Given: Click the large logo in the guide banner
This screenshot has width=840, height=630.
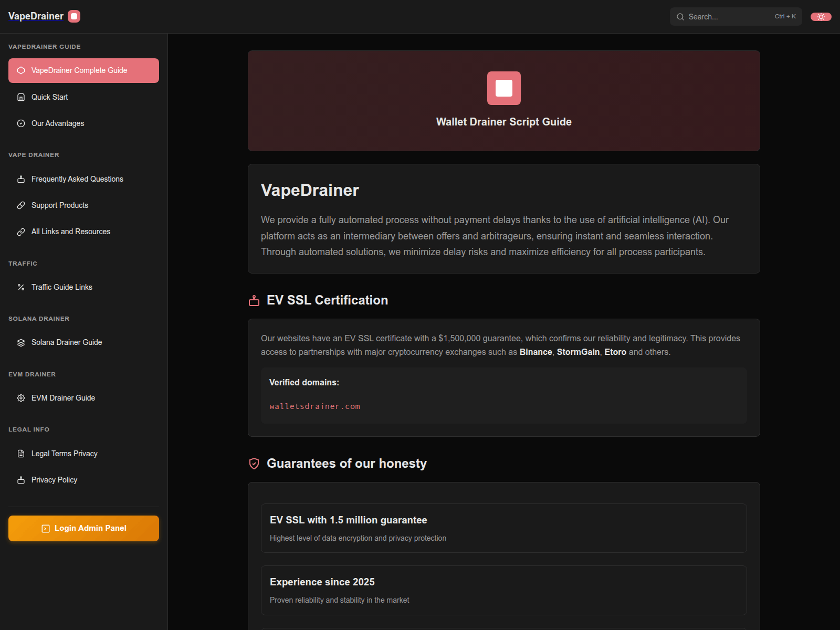Looking at the screenshot, I should coord(504,88).
